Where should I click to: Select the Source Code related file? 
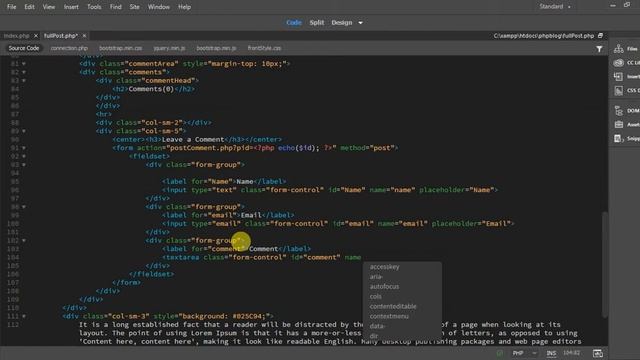point(24,48)
